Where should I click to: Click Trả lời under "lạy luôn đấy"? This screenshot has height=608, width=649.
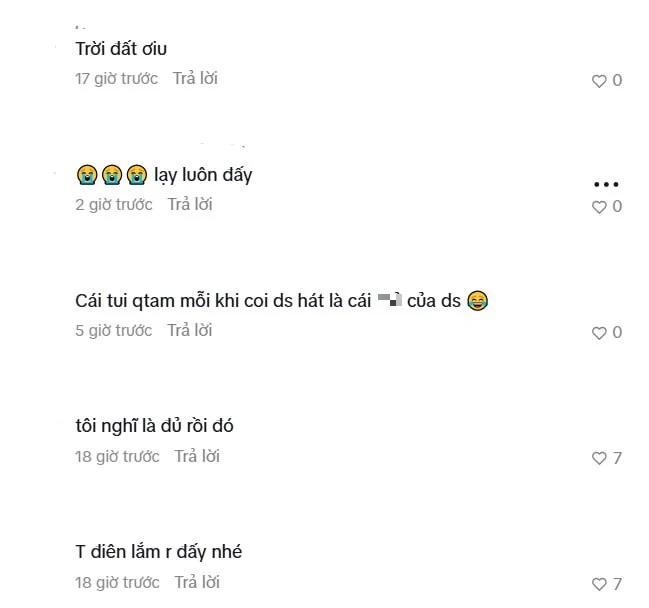(190, 204)
